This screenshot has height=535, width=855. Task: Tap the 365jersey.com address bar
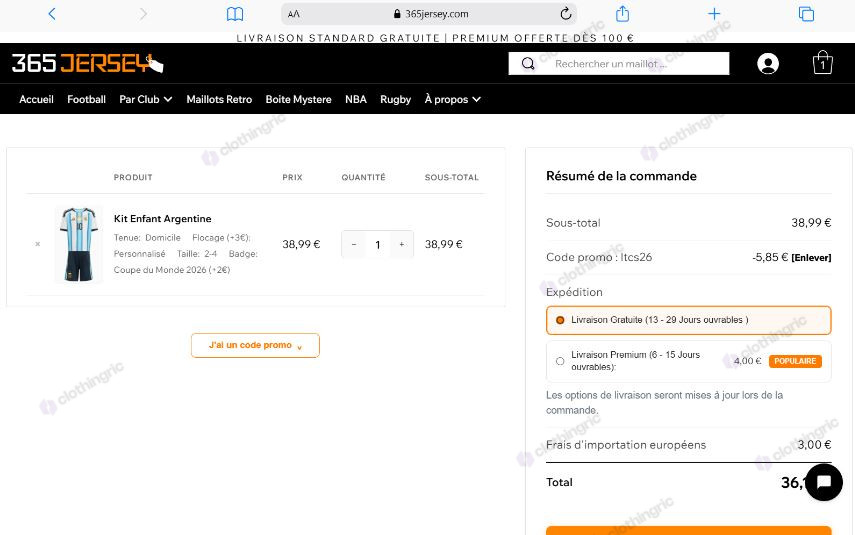429,14
